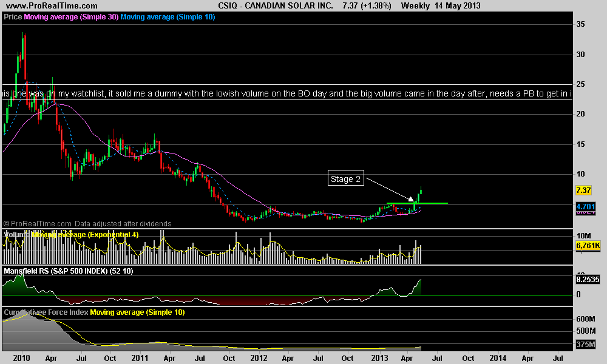Image resolution: width=607 pixels, height=364 pixels.
Task: Click the 2011 label on time axis
Action: point(140,358)
